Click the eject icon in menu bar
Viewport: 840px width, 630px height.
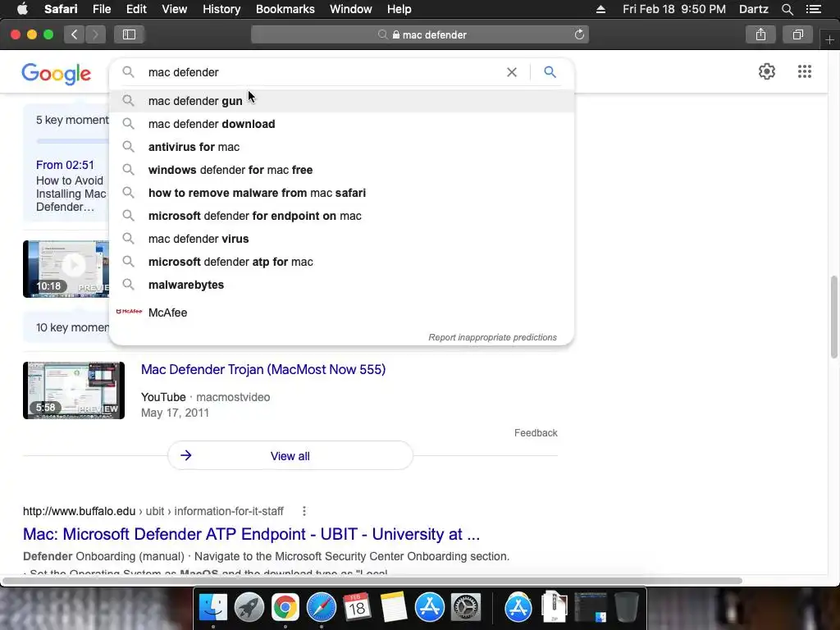coord(600,9)
